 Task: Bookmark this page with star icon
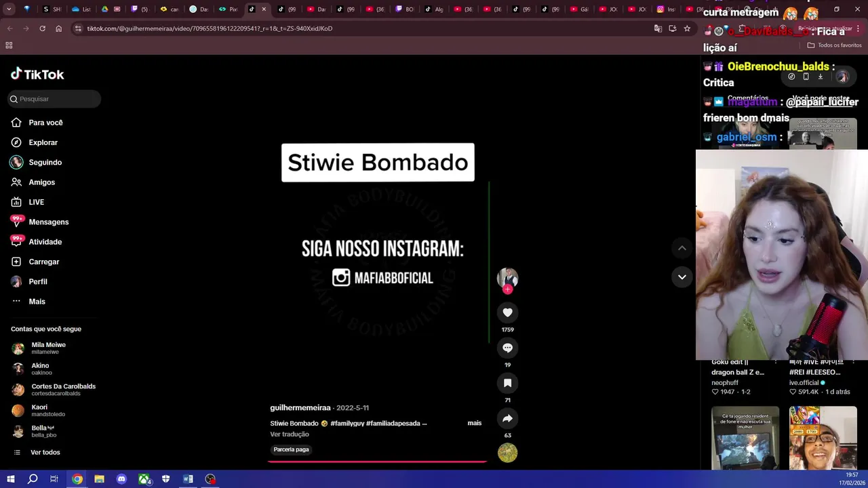pyautogui.click(x=687, y=28)
